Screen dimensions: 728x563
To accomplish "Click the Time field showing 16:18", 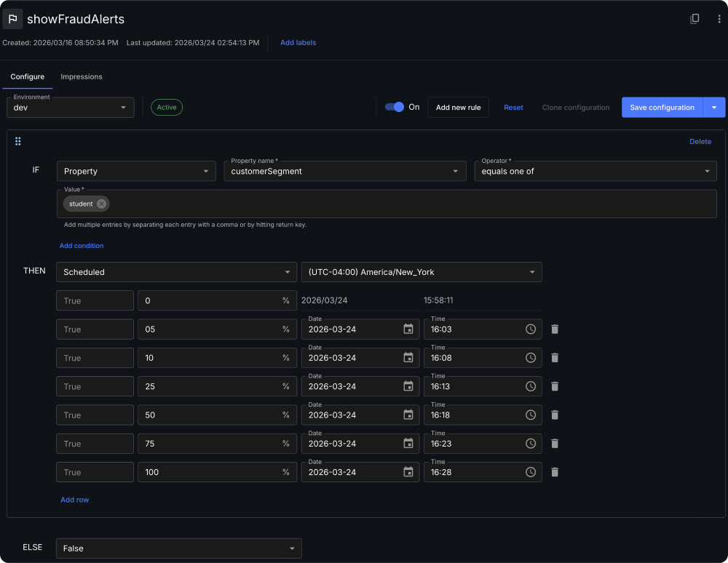I will [x=483, y=415].
